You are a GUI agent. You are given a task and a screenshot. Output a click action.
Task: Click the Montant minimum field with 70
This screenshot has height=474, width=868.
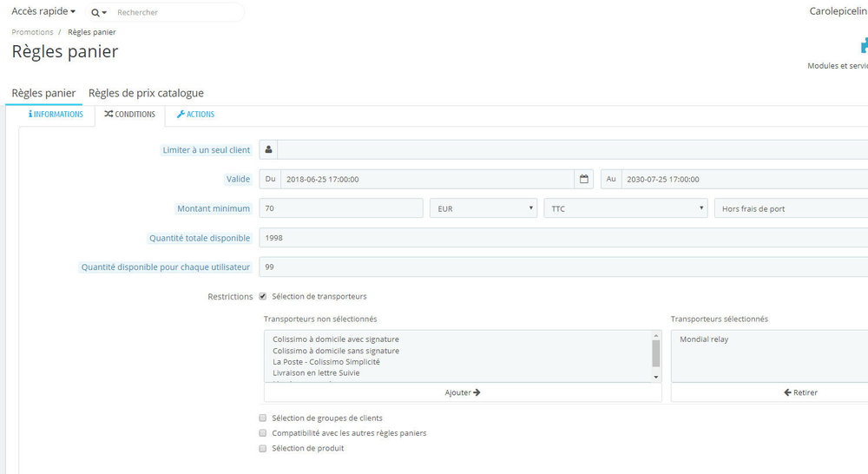tap(341, 208)
